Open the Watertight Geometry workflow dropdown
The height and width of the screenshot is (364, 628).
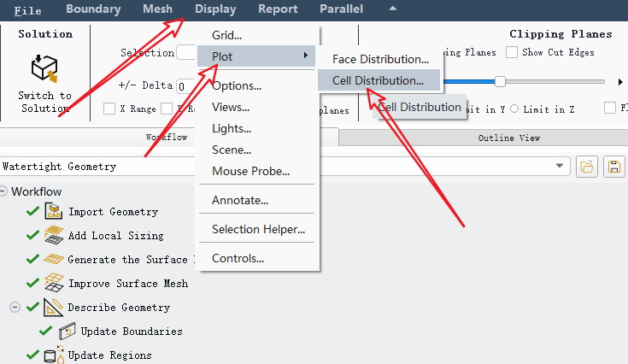pos(561,167)
